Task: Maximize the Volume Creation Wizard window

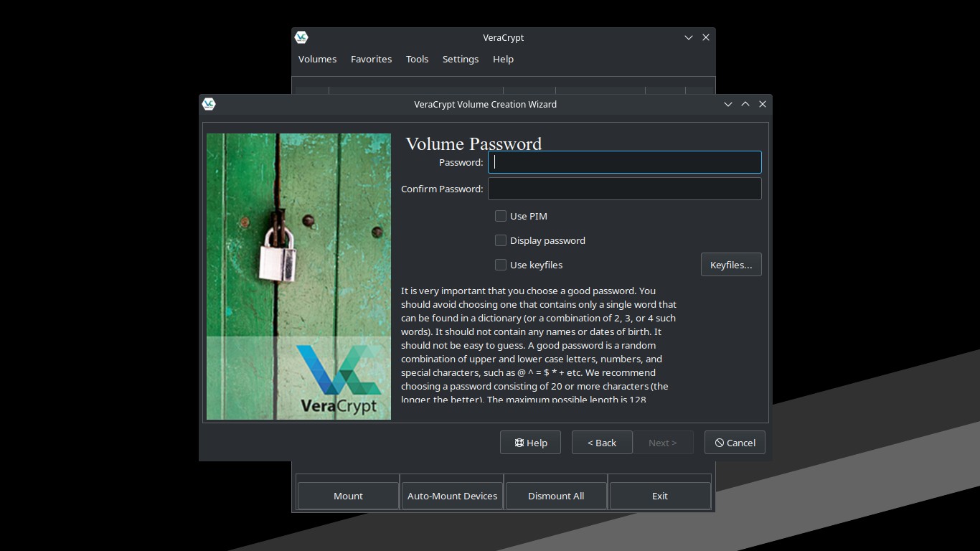Action: click(745, 104)
